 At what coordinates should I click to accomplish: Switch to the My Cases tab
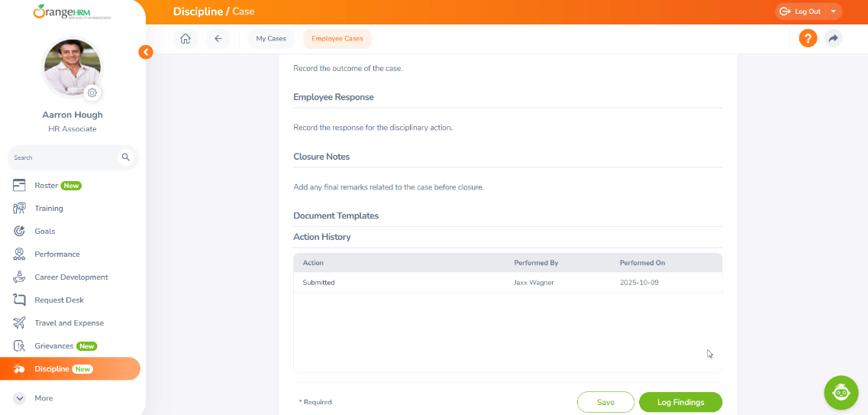(271, 39)
